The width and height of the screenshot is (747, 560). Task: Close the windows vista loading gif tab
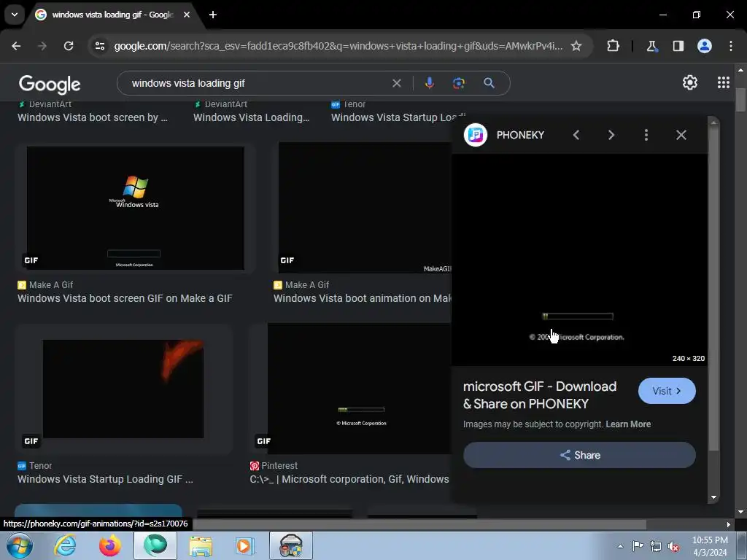(x=187, y=15)
